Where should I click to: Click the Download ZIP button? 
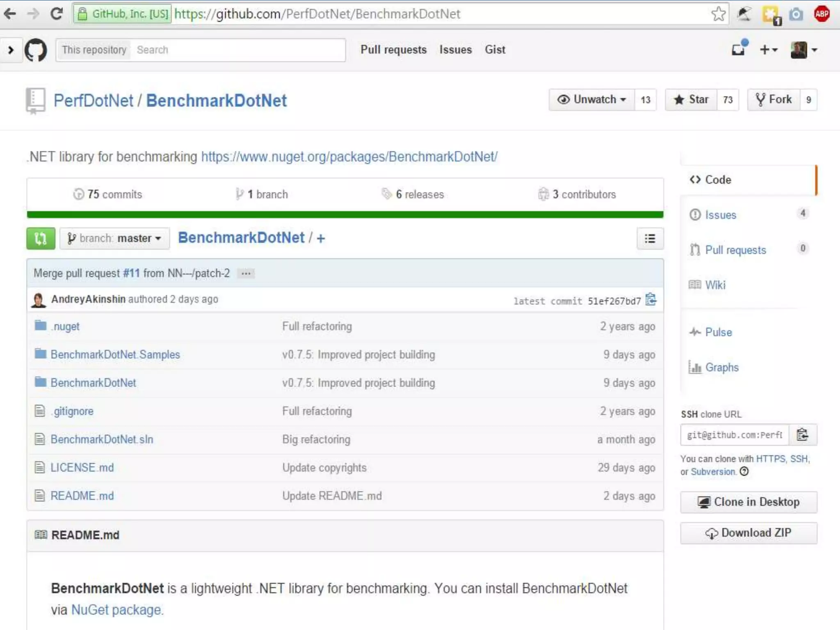tap(749, 533)
